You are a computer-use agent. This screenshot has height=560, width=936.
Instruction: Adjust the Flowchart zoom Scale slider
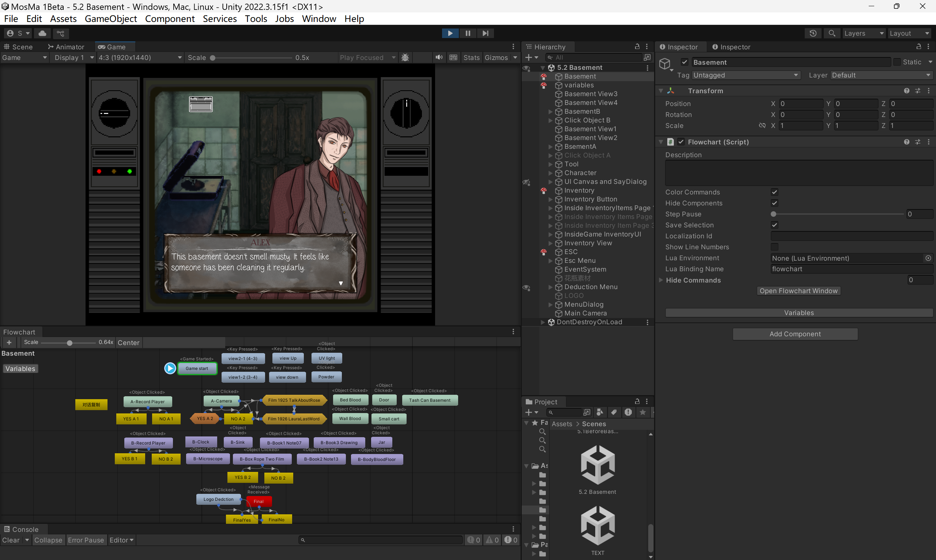[x=68, y=343]
